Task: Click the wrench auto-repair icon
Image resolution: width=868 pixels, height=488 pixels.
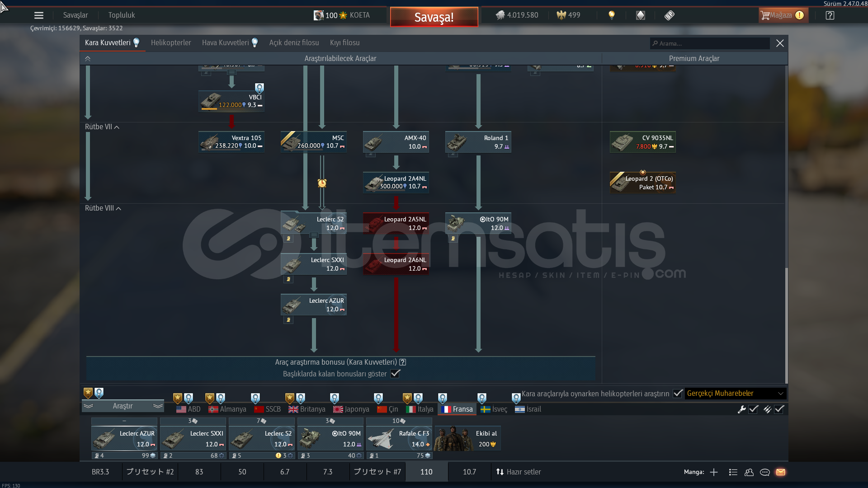Action: click(741, 409)
